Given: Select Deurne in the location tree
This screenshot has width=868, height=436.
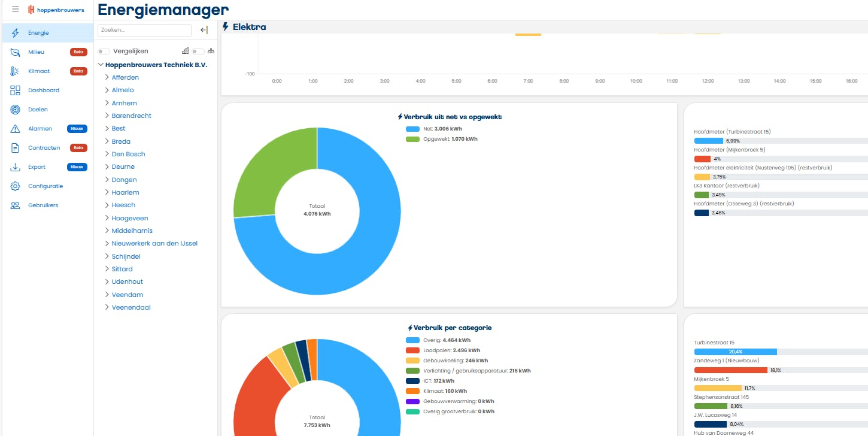Looking at the screenshot, I should [123, 167].
